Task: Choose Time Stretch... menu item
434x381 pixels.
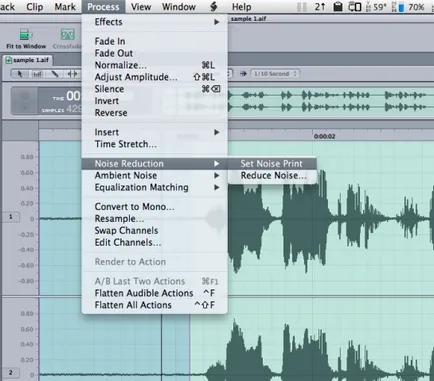Action: (155, 144)
